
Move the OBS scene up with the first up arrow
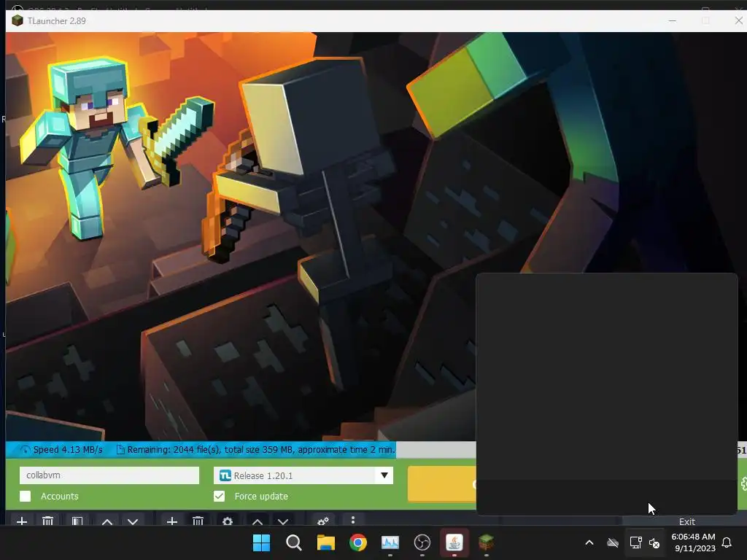(107, 522)
